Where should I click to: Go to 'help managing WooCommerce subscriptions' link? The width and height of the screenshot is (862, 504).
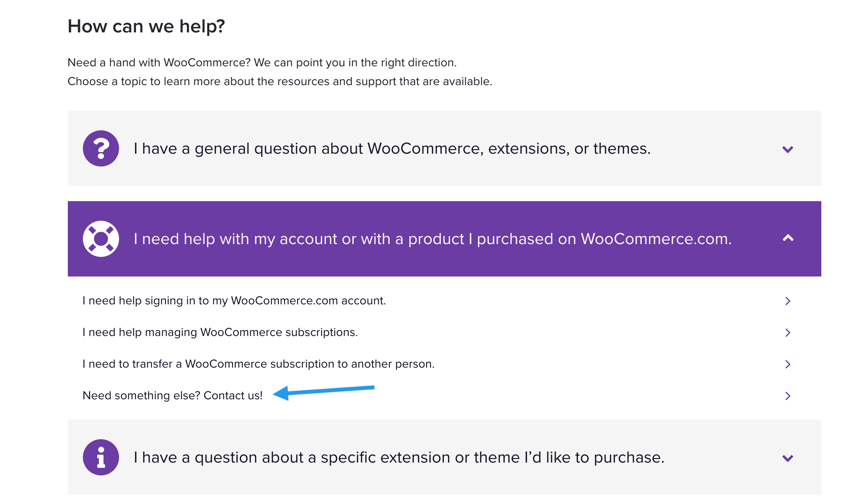220,332
